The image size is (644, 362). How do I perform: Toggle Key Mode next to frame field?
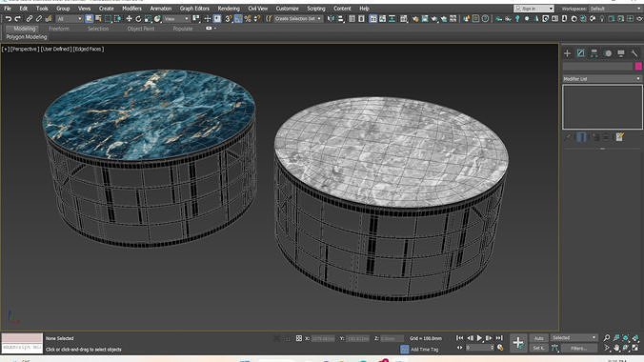point(459,348)
